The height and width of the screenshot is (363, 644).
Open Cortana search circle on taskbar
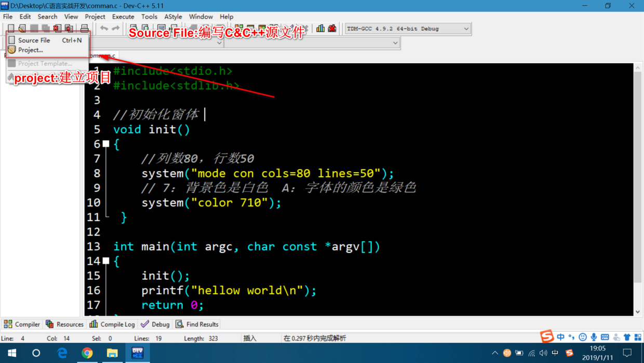36,353
